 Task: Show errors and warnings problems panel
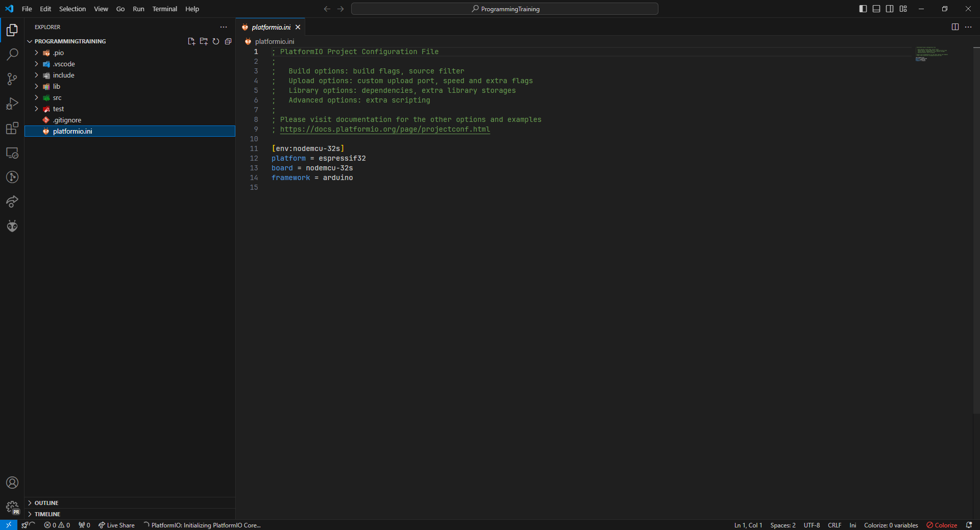pyautogui.click(x=57, y=525)
